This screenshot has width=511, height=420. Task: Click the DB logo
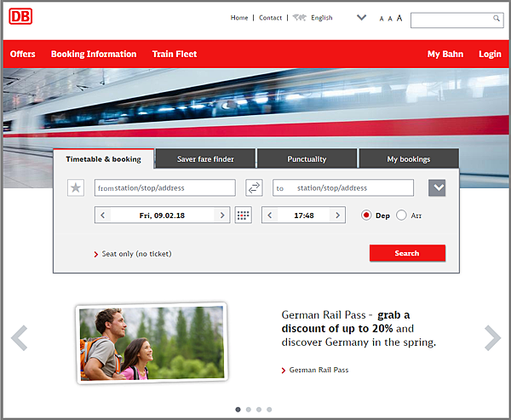coord(20,16)
